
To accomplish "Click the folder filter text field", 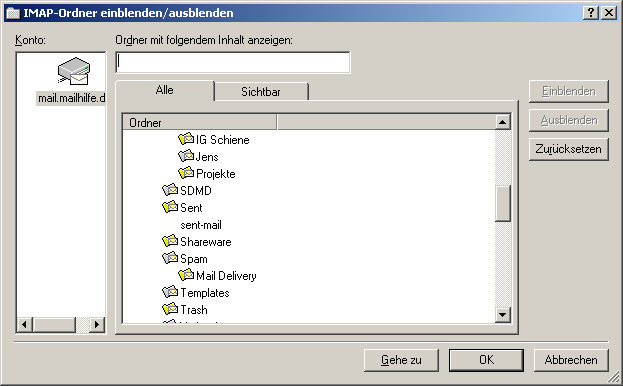I will click(233, 62).
